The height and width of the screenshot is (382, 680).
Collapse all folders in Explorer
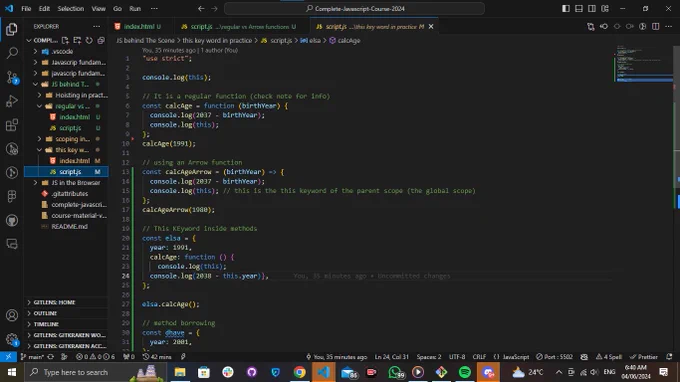pyautogui.click(x=101, y=40)
